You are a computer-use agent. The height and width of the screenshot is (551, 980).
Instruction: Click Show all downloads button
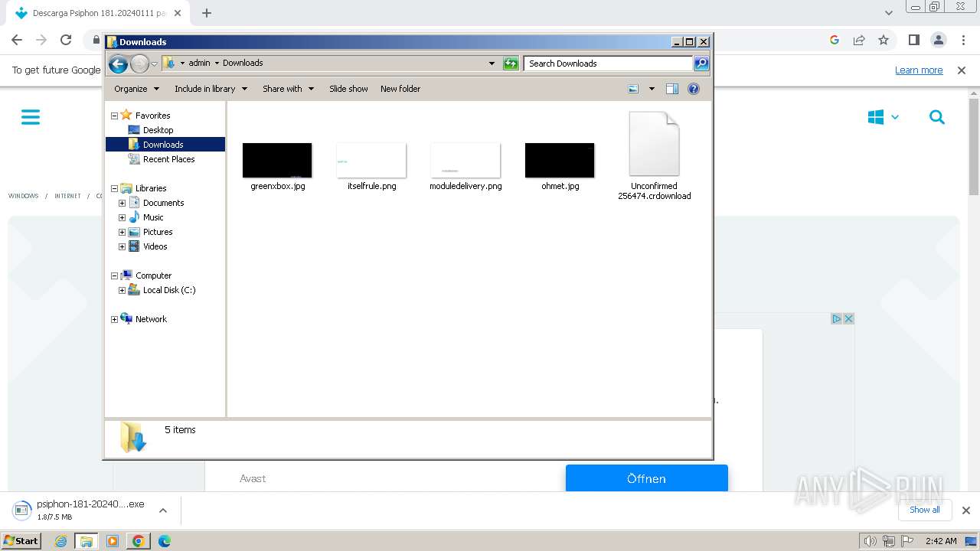[x=925, y=510]
